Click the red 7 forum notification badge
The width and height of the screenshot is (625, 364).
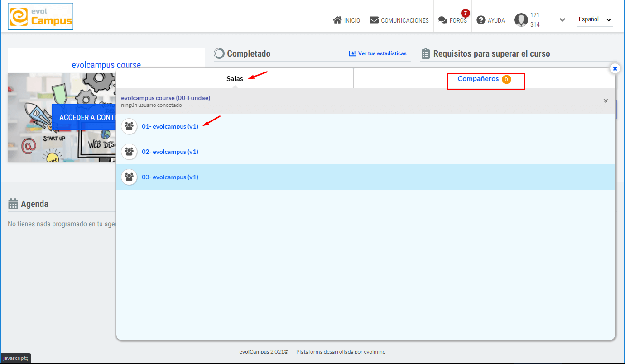(465, 13)
